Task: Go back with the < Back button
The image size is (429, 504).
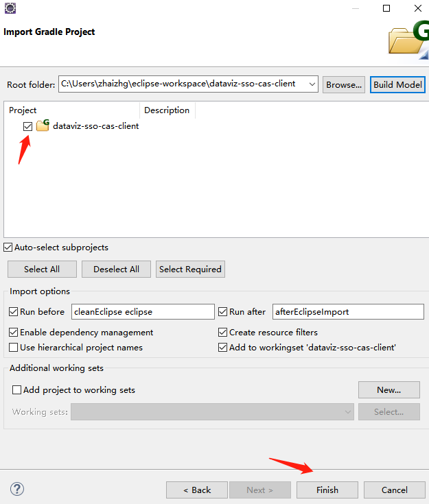Action: pos(197,490)
